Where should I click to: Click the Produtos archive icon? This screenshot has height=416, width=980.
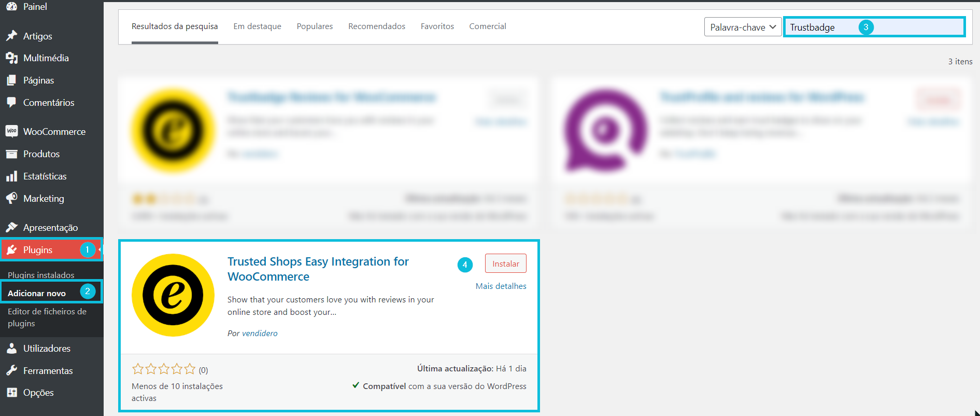point(11,154)
